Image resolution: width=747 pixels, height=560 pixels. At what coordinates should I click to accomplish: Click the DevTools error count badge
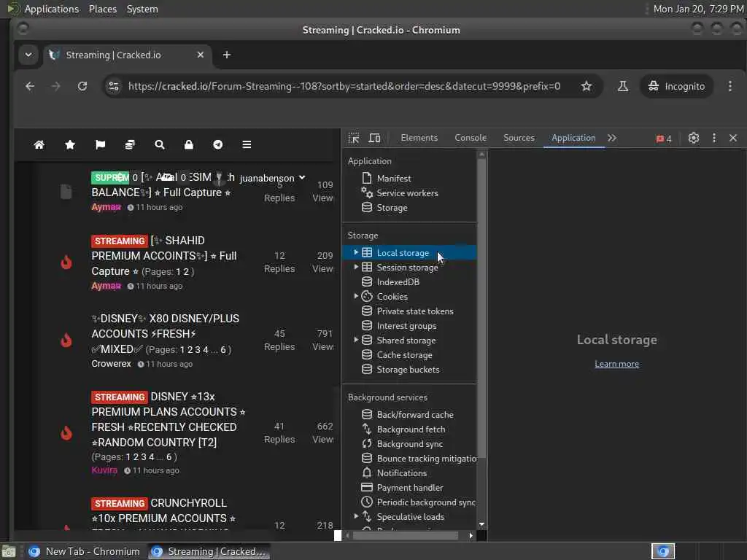[664, 139]
